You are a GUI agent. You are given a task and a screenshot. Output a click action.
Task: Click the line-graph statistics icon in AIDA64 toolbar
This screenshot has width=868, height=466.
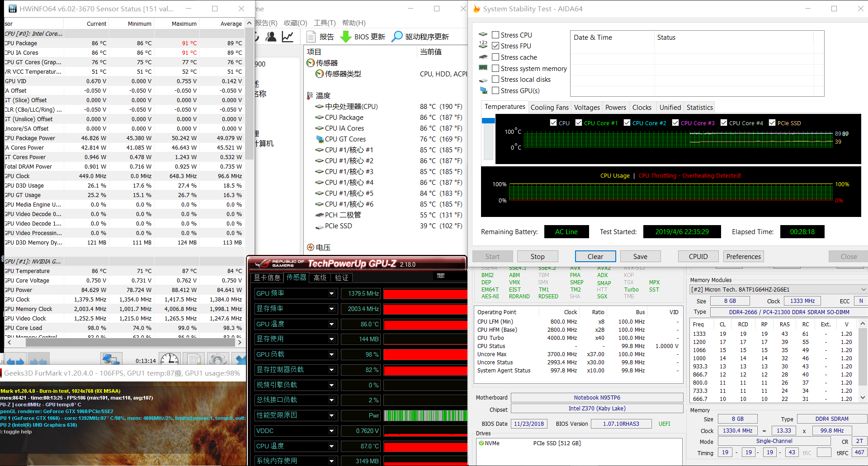(288, 37)
